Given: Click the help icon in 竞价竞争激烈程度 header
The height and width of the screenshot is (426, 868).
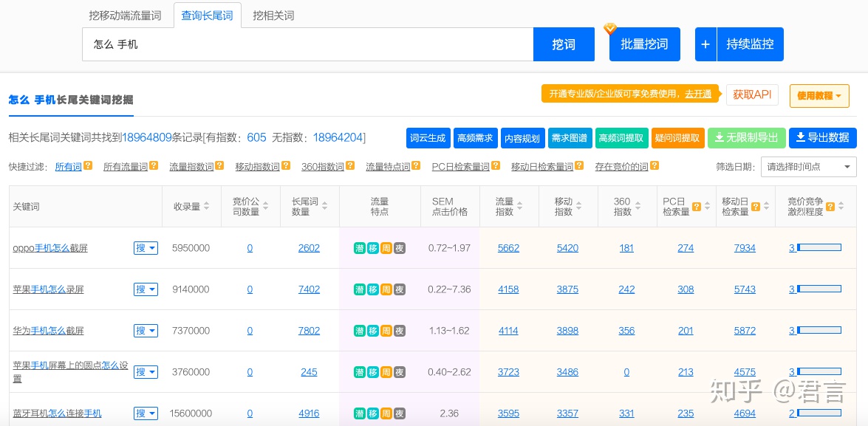Looking at the screenshot, I should [x=830, y=207].
